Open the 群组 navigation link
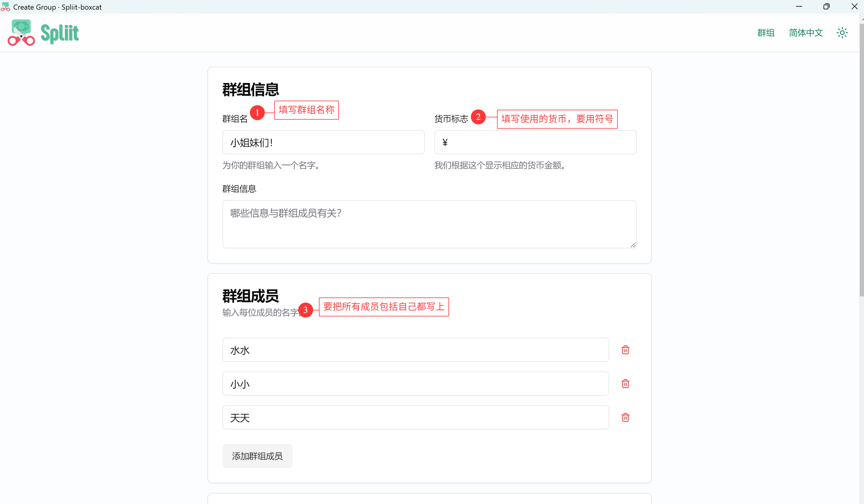 tap(766, 33)
